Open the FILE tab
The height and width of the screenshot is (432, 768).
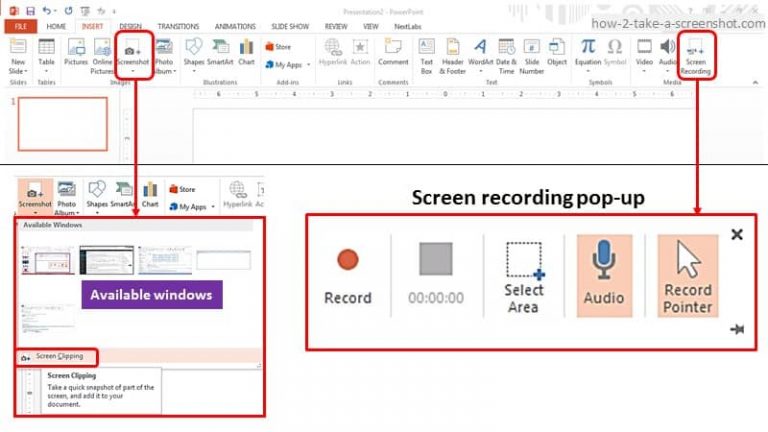pos(21,26)
